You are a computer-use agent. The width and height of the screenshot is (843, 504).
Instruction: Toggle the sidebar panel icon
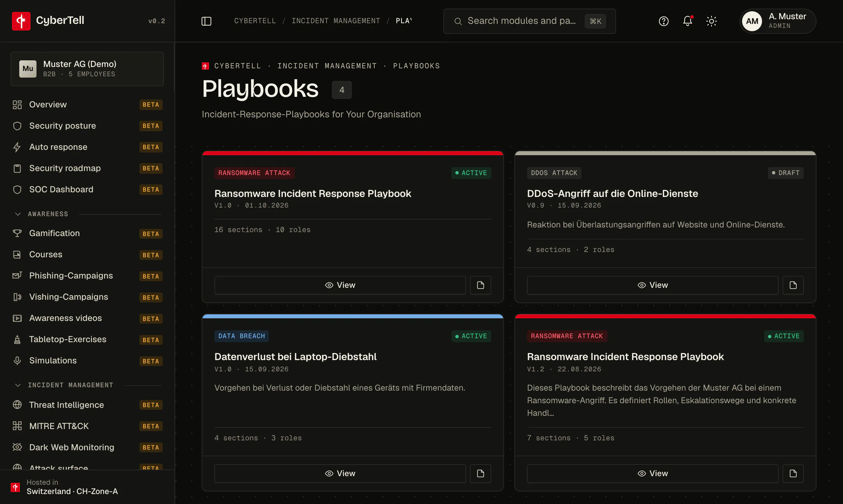click(x=206, y=21)
